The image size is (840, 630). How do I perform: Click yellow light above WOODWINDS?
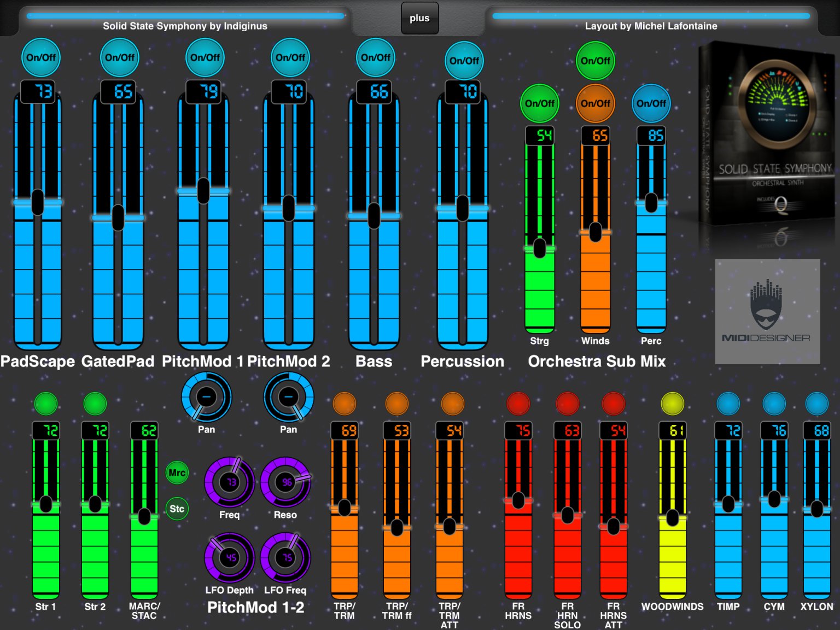click(673, 404)
